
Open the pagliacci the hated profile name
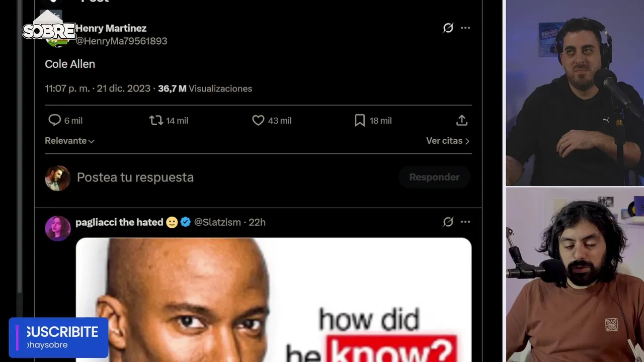tap(119, 222)
